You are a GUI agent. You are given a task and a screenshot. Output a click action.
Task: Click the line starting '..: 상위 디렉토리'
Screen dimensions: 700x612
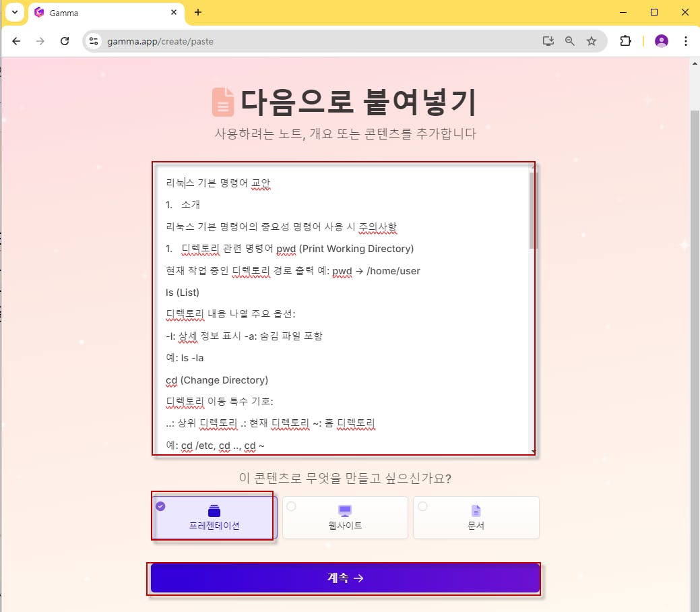(x=270, y=423)
